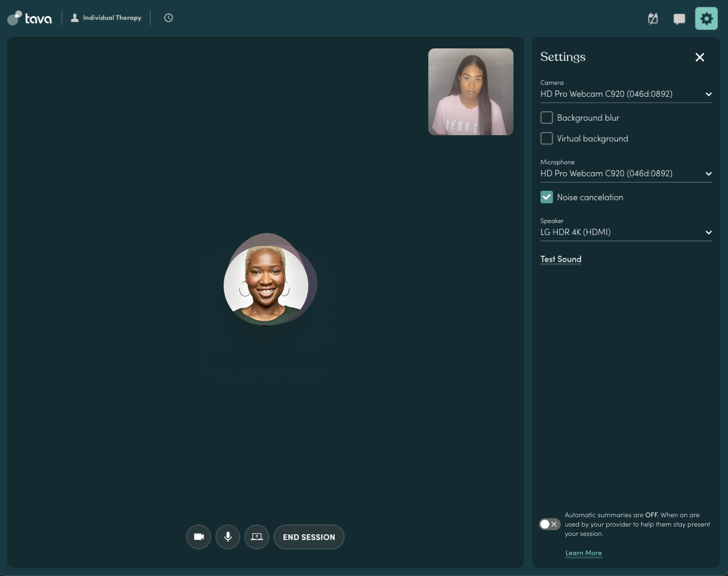Image resolution: width=728 pixels, height=576 pixels.
Task: Open the chat bubble icon
Action: tap(679, 19)
